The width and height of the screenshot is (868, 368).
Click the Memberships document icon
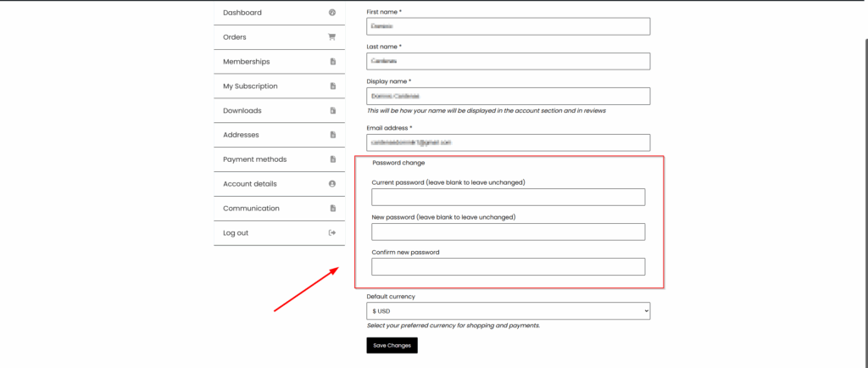pyautogui.click(x=332, y=62)
